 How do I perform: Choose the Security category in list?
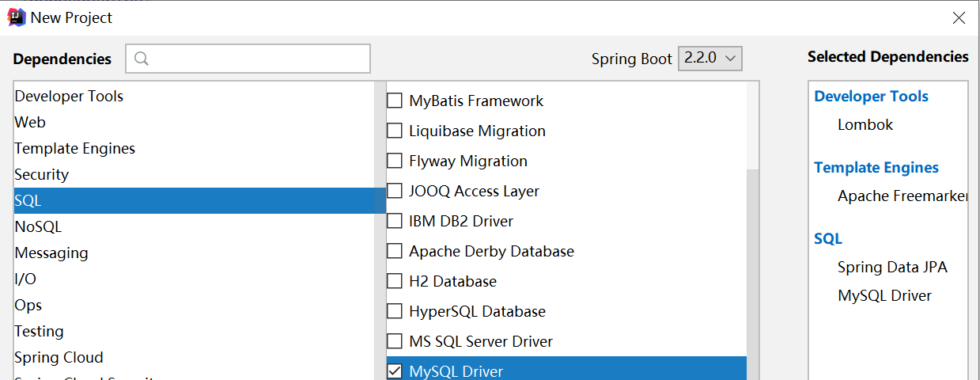[x=41, y=175]
